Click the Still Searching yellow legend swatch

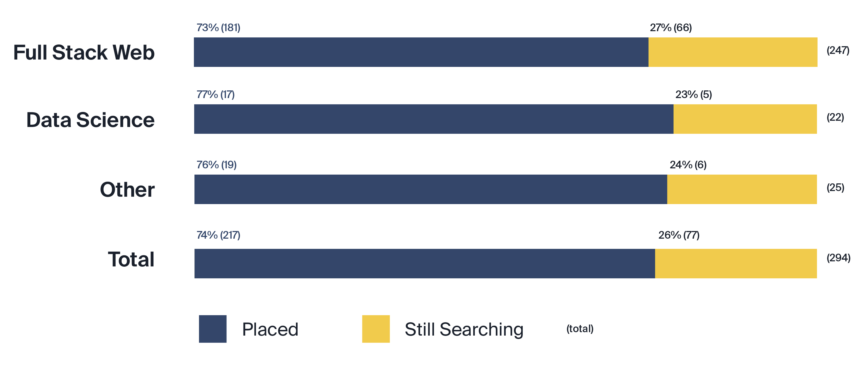pyautogui.click(x=376, y=329)
